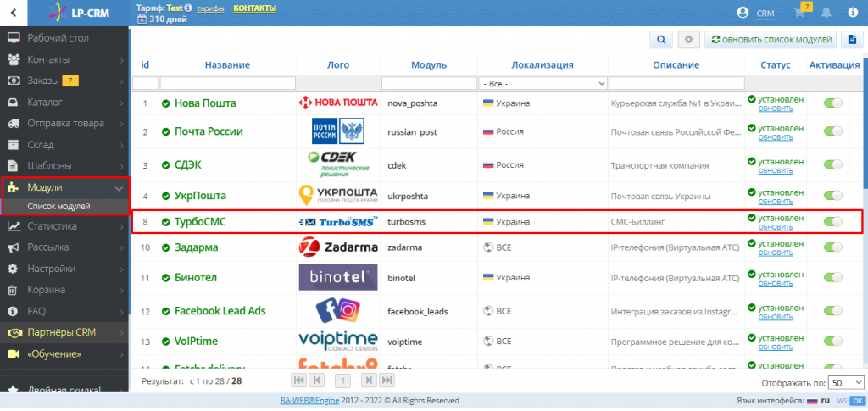868x411 pixels.
Task: Open Локализация filter dropdown
Action: coord(542,84)
